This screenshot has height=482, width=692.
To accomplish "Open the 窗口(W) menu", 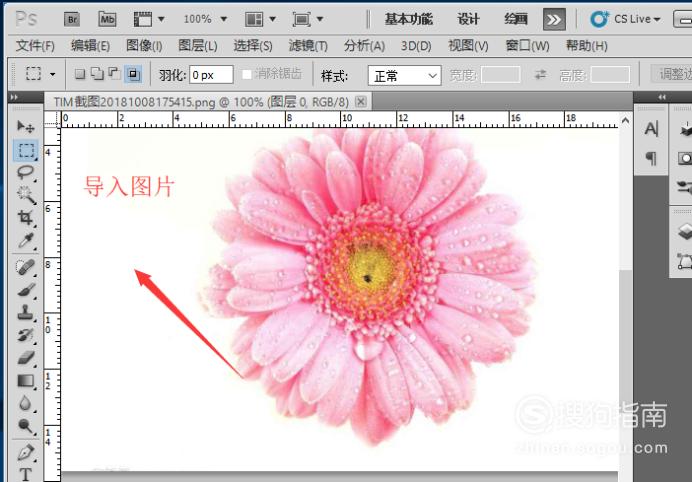I will (x=527, y=46).
